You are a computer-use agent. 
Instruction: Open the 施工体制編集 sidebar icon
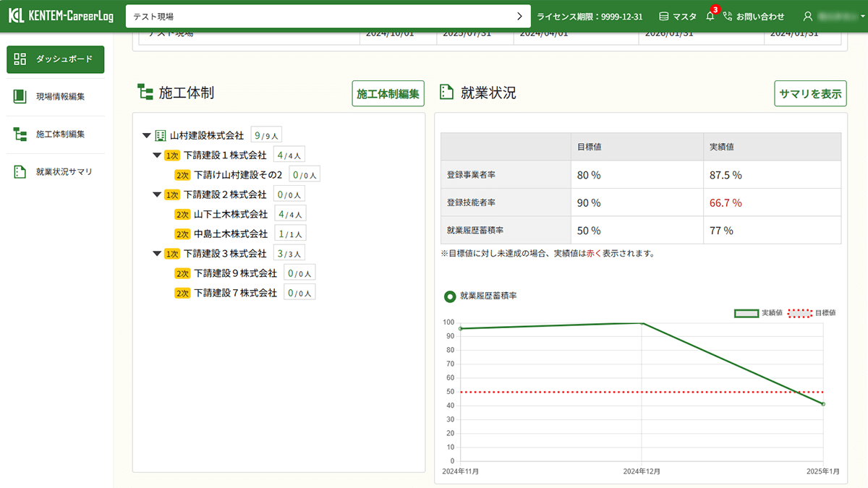(20, 134)
